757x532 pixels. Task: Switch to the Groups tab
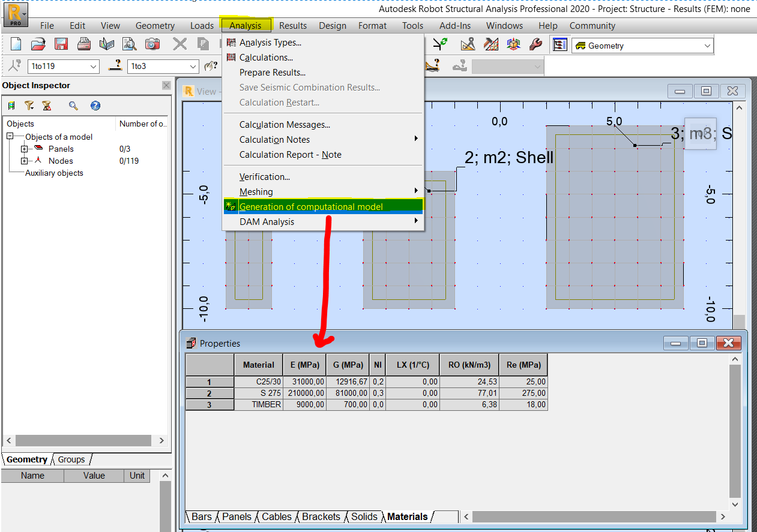(x=70, y=459)
